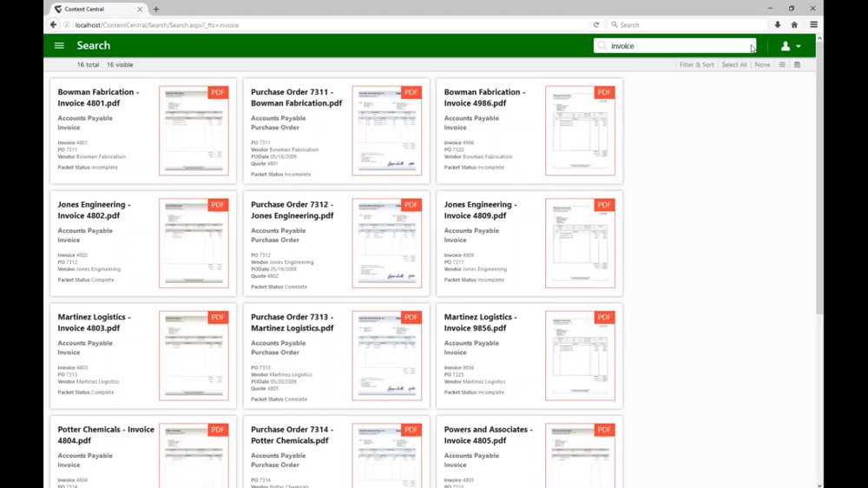The height and width of the screenshot is (488, 868).
Task: Open Bowman Fabrication Invoice 4986 thumbnail
Action: [580, 131]
